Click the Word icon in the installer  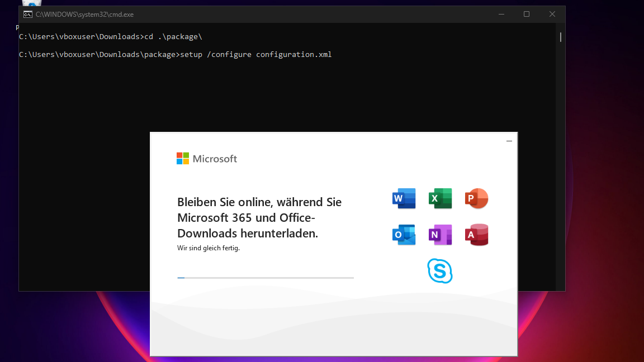pos(404,198)
